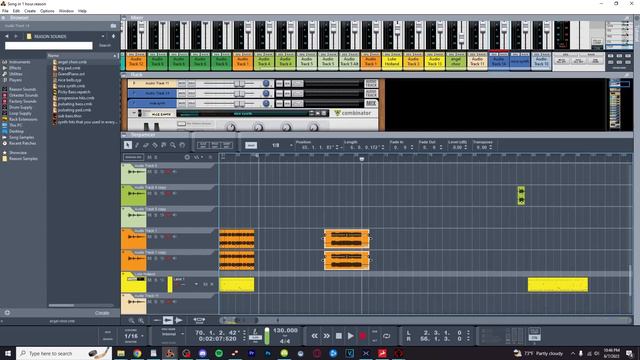Select the Pencil tool in sequencer toolbar

(x=137, y=145)
